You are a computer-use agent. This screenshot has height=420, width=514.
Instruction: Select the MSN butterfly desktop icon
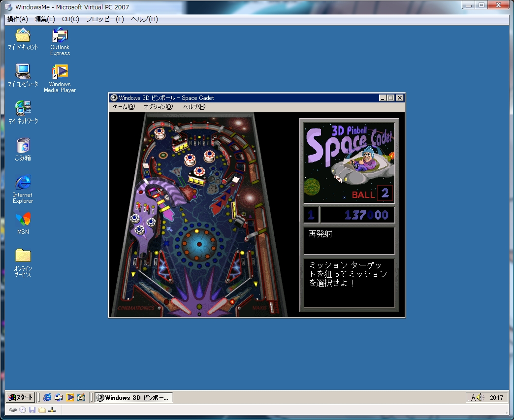23,224
